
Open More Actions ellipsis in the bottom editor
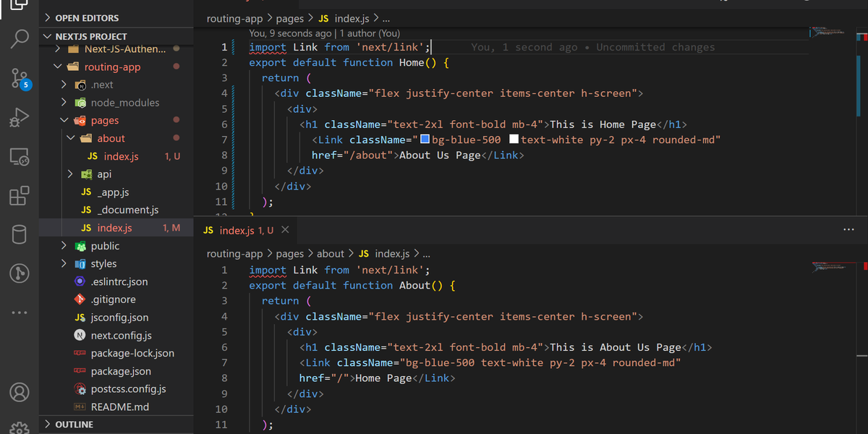848,229
